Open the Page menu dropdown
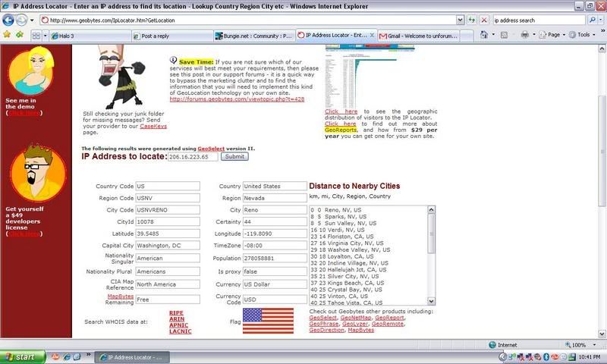Viewport: 607px width, 364px height. tap(554, 35)
